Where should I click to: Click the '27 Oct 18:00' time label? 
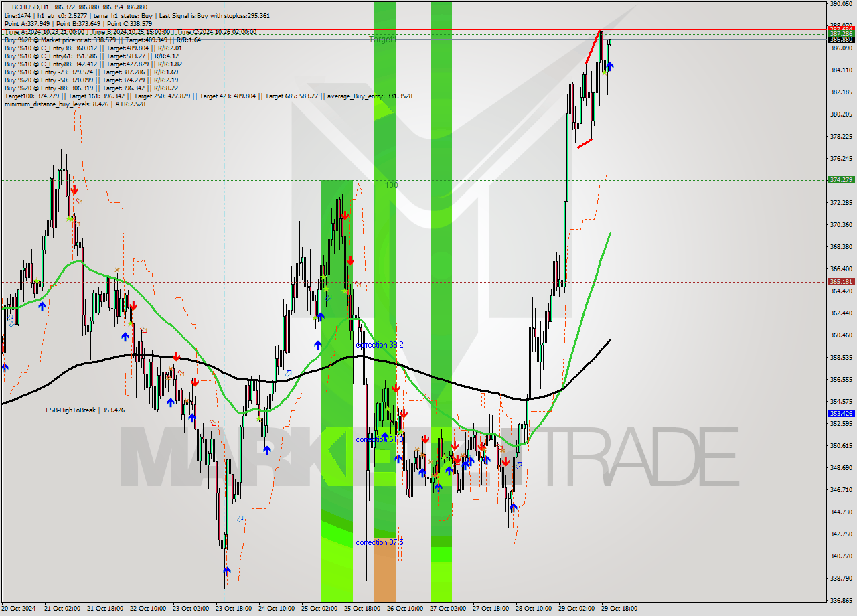(x=490, y=609)
